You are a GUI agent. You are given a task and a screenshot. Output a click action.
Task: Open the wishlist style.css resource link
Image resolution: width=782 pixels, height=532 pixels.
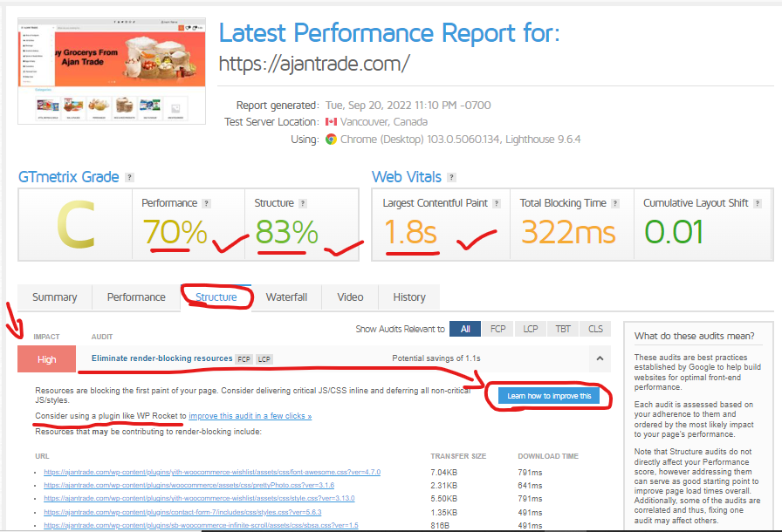click(x=200, y=498)
